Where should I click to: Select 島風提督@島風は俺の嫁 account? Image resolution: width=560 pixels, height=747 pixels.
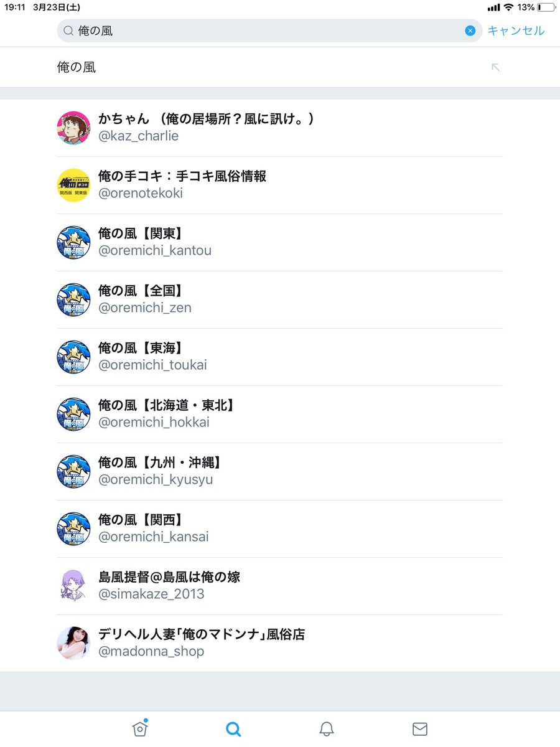click(280, 586)
